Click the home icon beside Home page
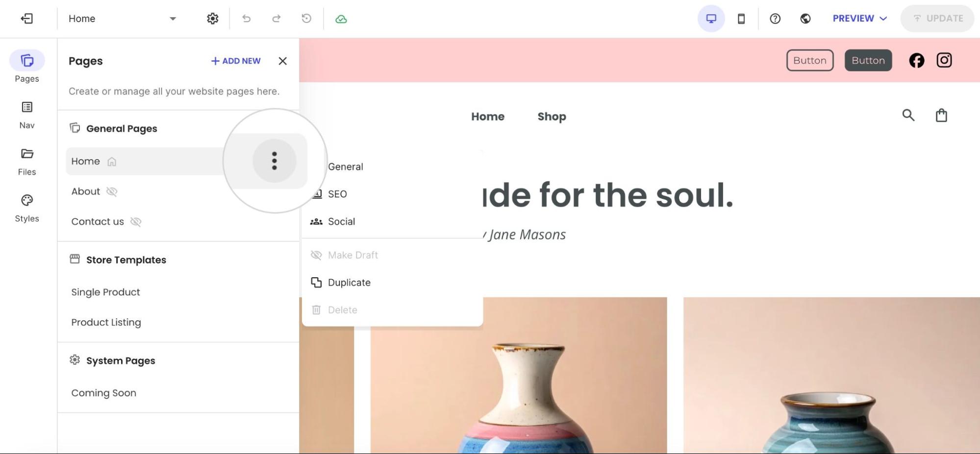 (112, 162)
